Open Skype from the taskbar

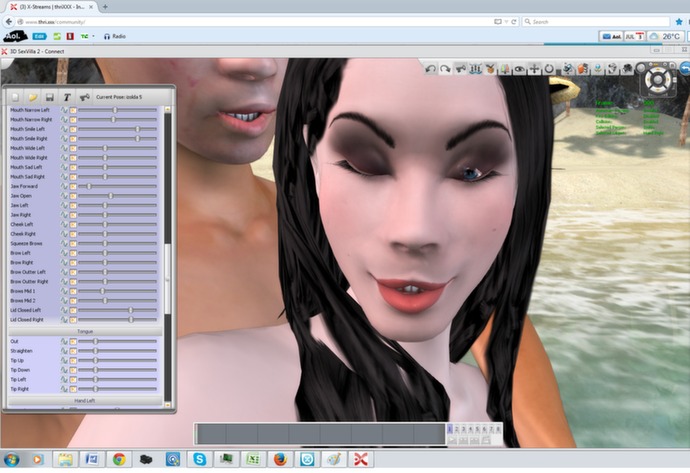click(x=199, y=459)
